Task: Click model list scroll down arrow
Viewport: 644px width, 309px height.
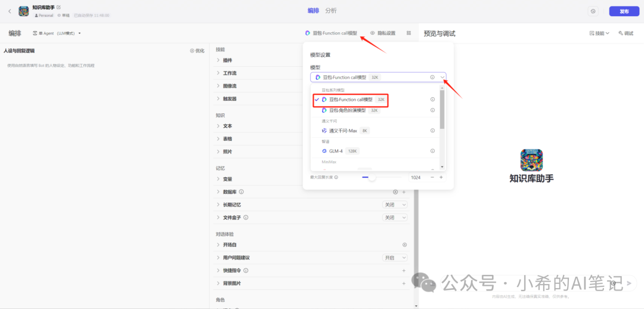Action: (x=442, y=167)
